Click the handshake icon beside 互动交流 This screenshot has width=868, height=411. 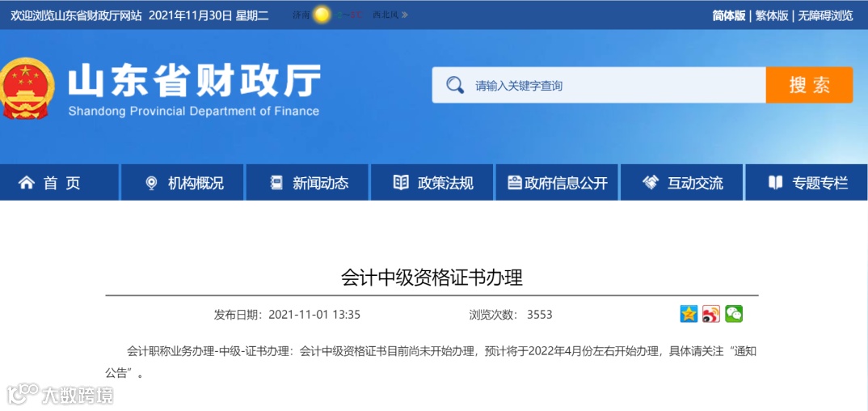pos(651,182)
